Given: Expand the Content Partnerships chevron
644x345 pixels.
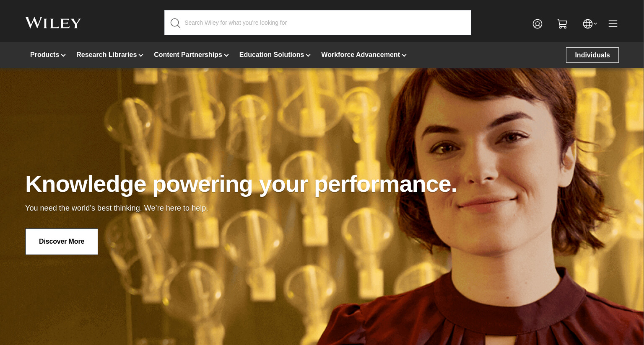Looking at the screenshot, I should click(226, 55).
